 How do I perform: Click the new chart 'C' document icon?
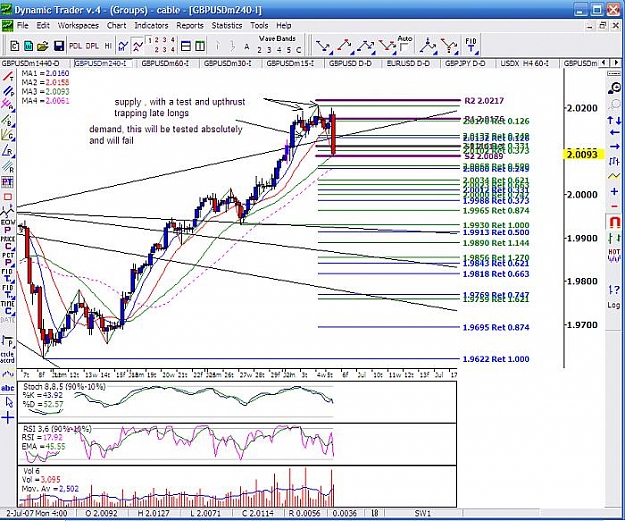click(15, 46)
